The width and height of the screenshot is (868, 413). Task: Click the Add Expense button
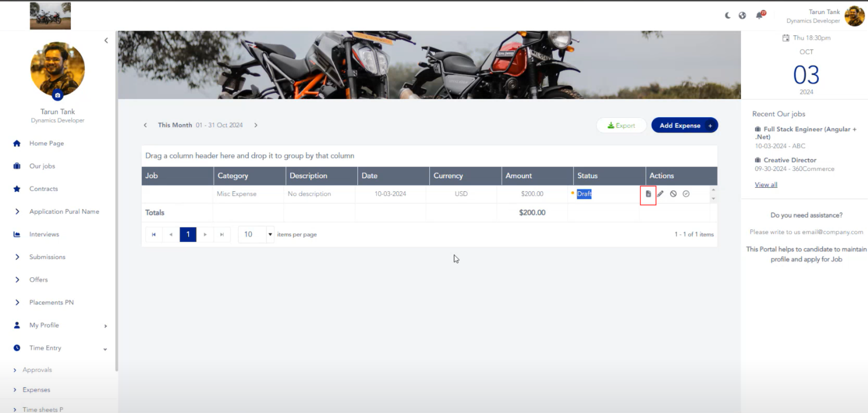[x=684, y=125]
